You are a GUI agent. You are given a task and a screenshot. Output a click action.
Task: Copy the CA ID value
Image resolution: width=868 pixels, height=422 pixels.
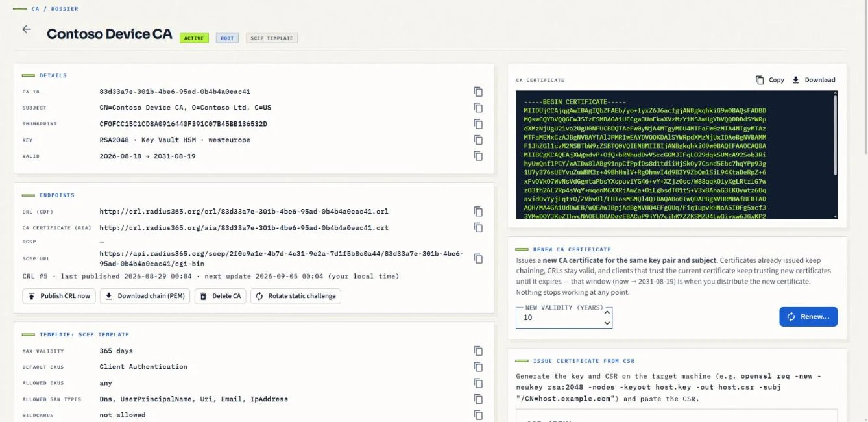tap(478, 92)
